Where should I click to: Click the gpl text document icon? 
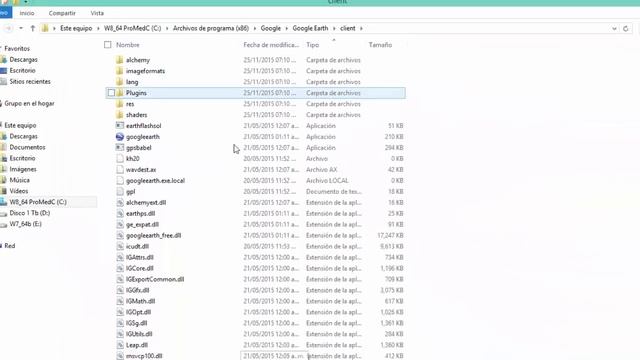tap(120, 192)
